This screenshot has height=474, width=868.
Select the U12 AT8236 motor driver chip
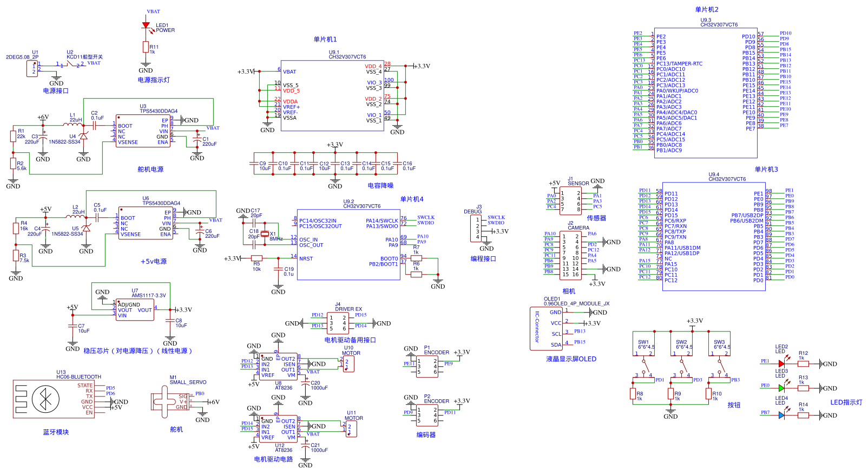(278, 429)
